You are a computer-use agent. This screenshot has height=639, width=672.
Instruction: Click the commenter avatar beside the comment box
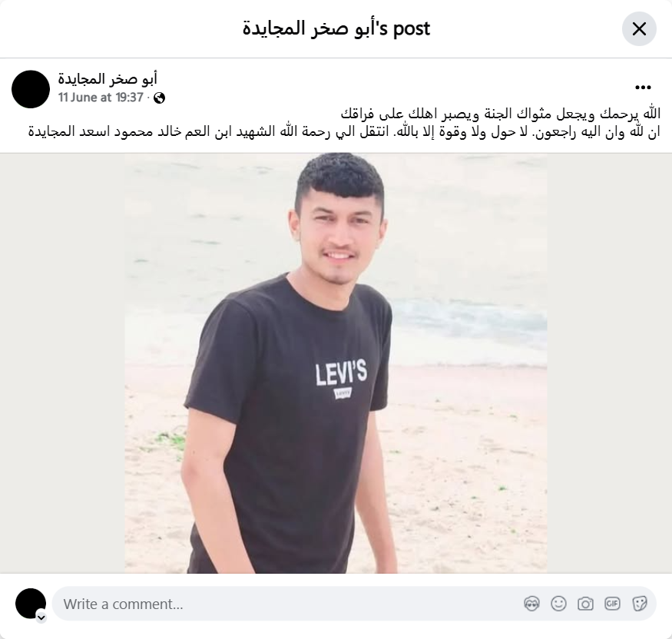click(x=31, y=604)
